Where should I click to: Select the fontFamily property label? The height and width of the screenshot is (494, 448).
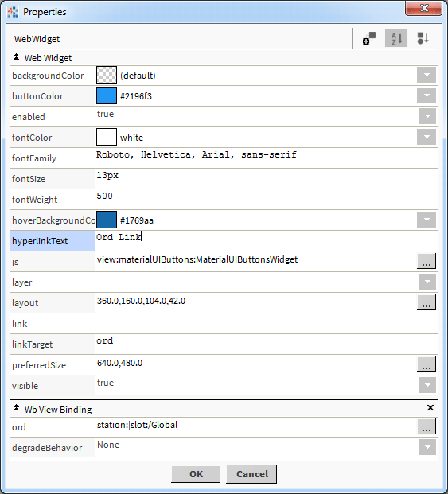tap(34, 158)
